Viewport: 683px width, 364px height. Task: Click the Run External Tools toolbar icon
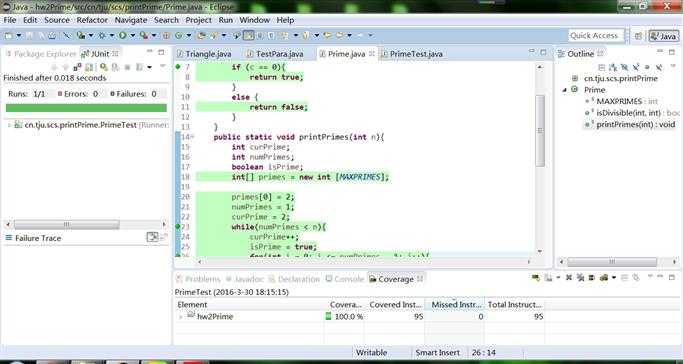[x=143, y=35]
